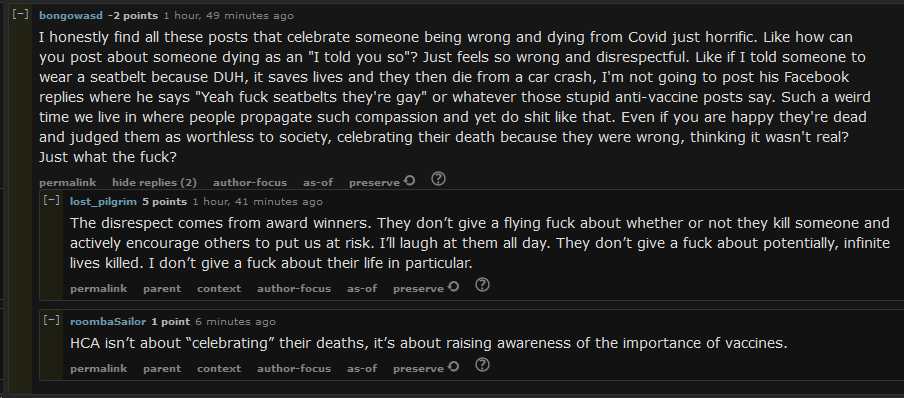Image resolution: width=904 pixels, height=398 pixels.
Task: Show context for roombaSailor's reply
Action: [x=219, y=369]
